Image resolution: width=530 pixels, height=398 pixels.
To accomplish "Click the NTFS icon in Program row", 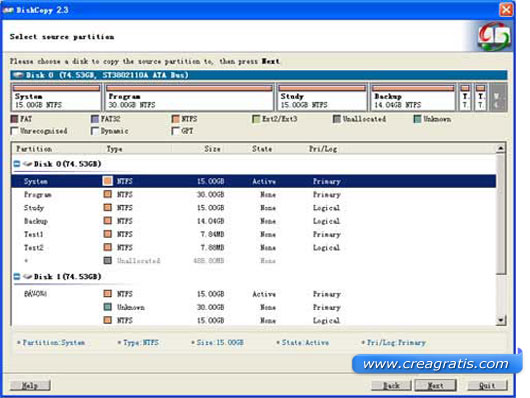I will click(x=107, y=194).
